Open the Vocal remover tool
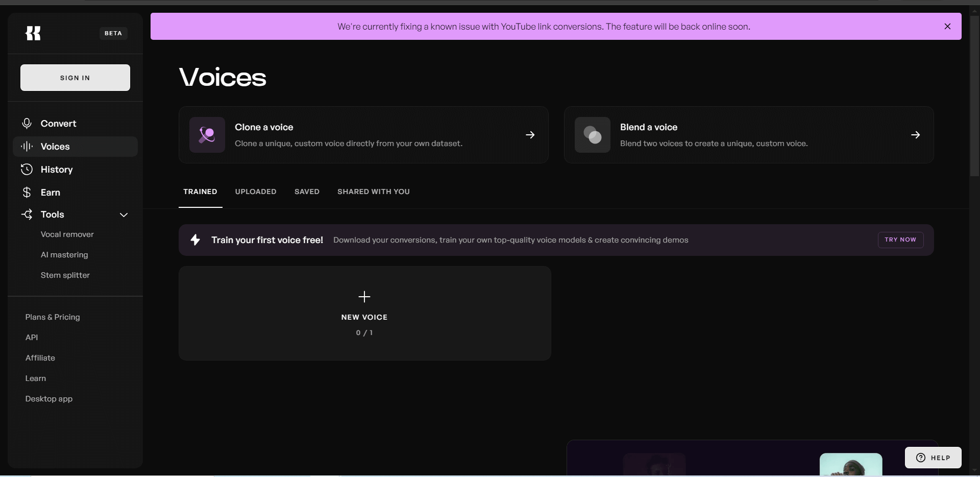Image resolution: width=980 pixels, height=477 pixels. click(x=67, y=234)
